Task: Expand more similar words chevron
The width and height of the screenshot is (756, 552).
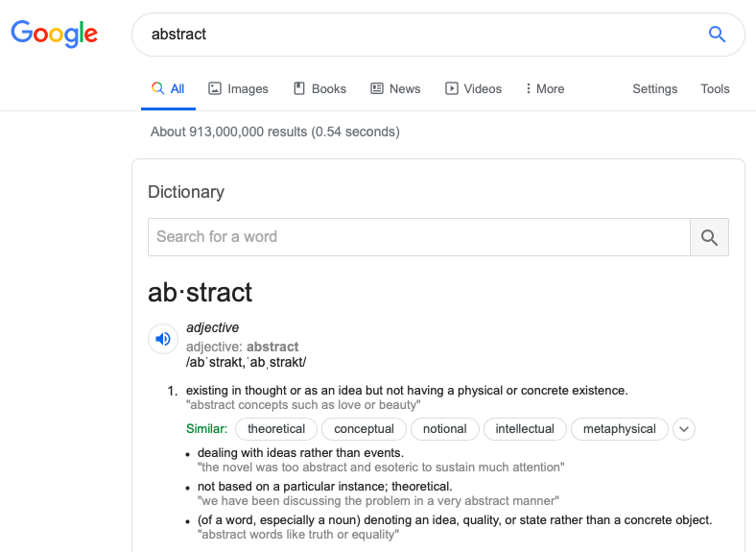Action: (684, 429)
